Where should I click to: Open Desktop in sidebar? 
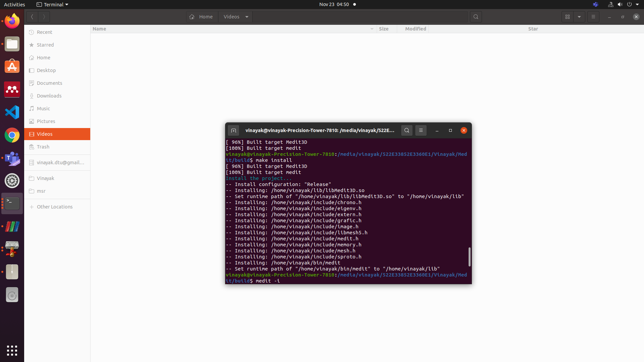click(x=57, y=70)
